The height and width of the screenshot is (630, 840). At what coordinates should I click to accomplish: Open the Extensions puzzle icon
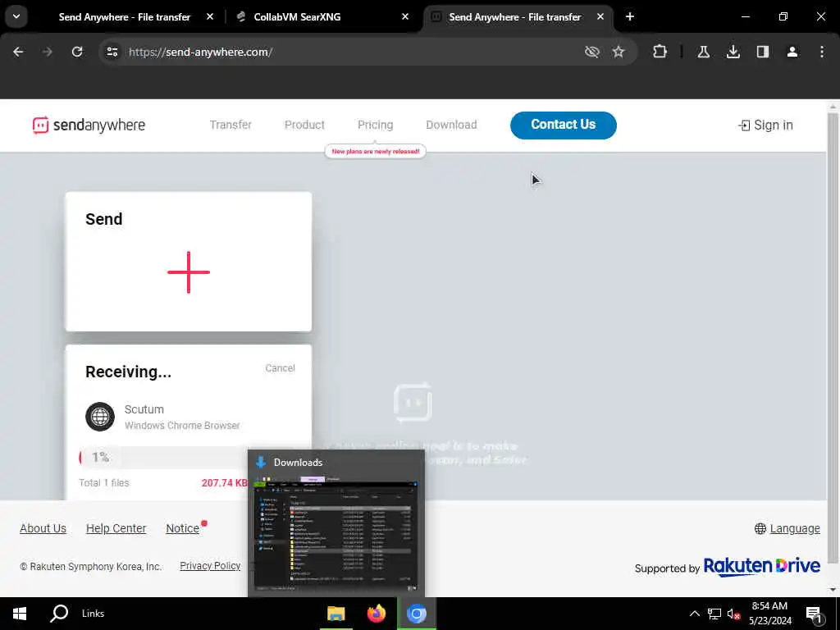point(660,52)
